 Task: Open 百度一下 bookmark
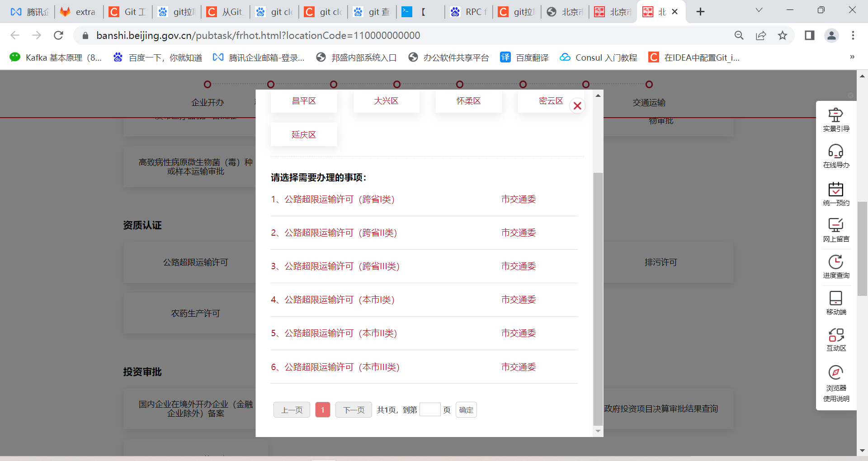pyautogui.click(x=157, y=57)
